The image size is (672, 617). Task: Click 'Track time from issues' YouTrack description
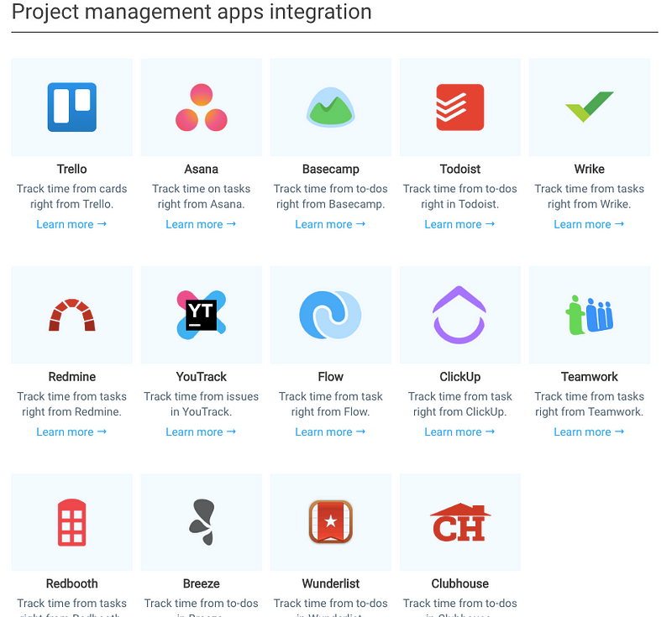click(x=202, y=396)
